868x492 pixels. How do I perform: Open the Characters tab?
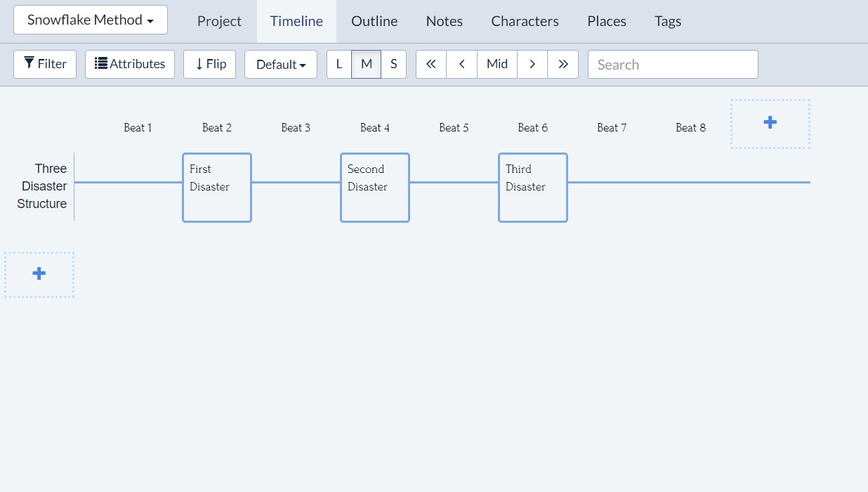click(524, 21)
